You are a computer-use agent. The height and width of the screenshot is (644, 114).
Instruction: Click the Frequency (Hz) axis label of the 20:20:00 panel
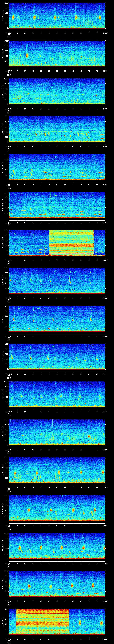click(x=3, y=243)
